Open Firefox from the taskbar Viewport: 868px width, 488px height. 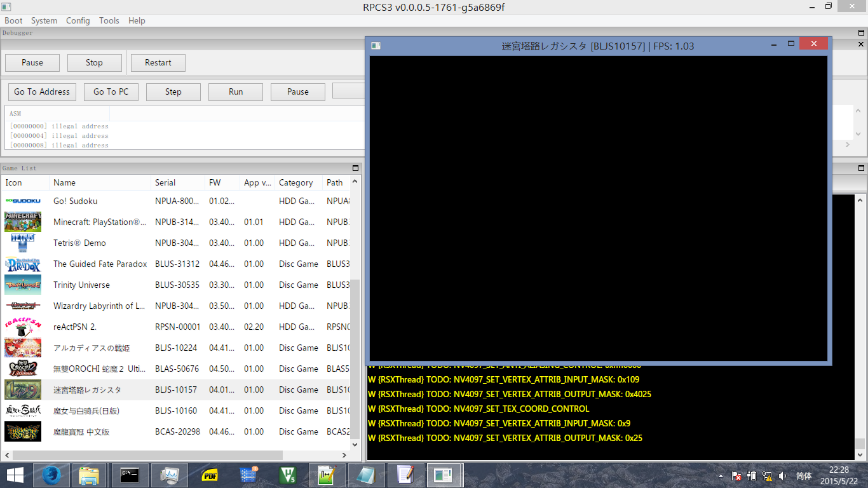(x=51, y=475)
